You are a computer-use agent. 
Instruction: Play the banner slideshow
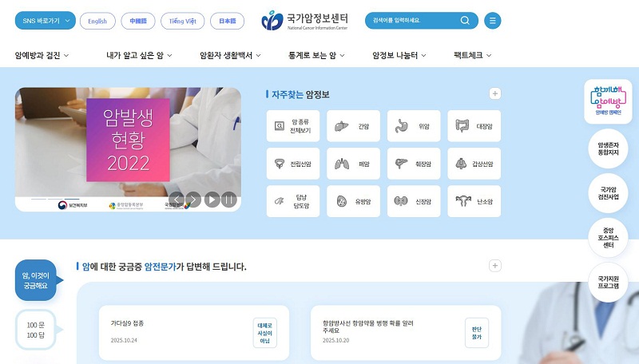212,200
